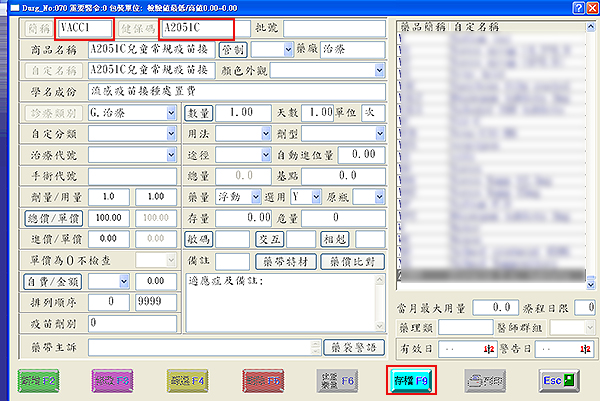Click the 藥帶特材 button
Image resolution: width=600 pixels, height=401 pixels.
(288, 260)
